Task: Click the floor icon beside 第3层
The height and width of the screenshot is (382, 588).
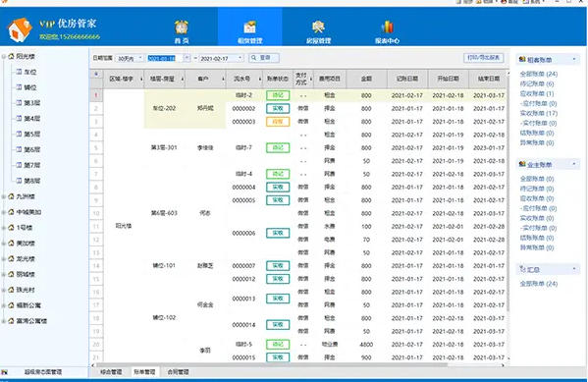Action: click(19, 103)
